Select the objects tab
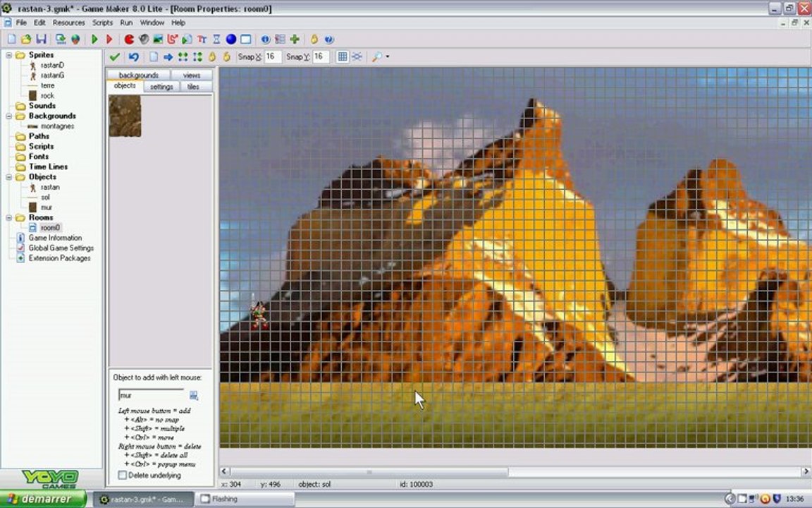The image size is (812, 508). [124, 86]
